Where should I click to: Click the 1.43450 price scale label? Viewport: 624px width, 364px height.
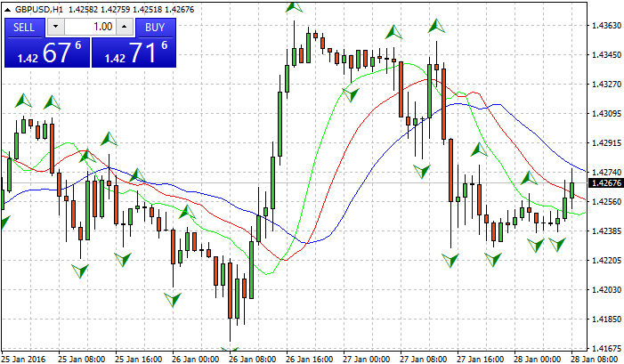(x=606, y=55)
